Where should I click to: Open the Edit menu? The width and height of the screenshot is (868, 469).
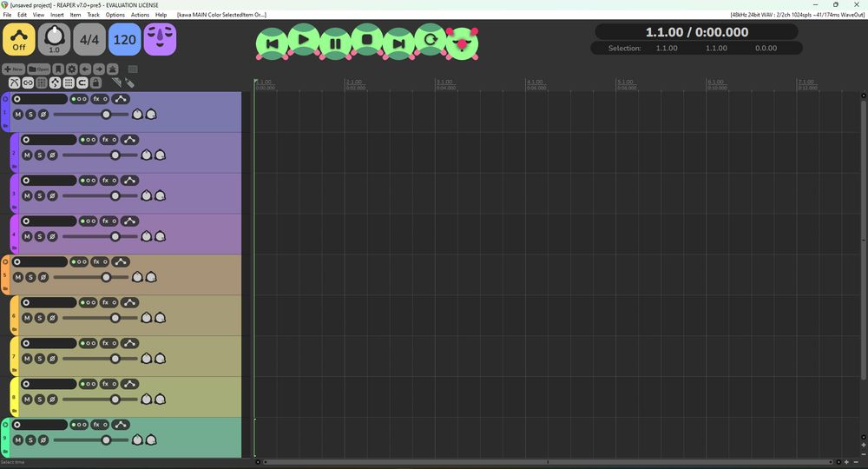click(x=23, y=15)
